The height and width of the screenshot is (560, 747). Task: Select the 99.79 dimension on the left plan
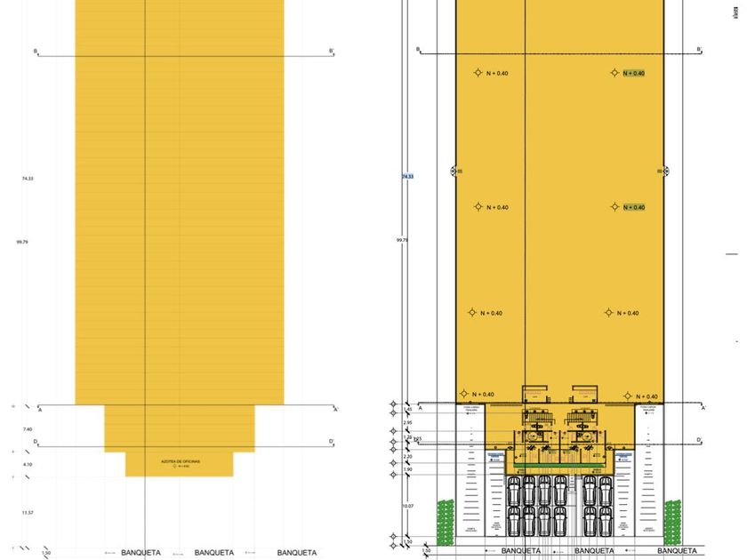click(22, 242)
